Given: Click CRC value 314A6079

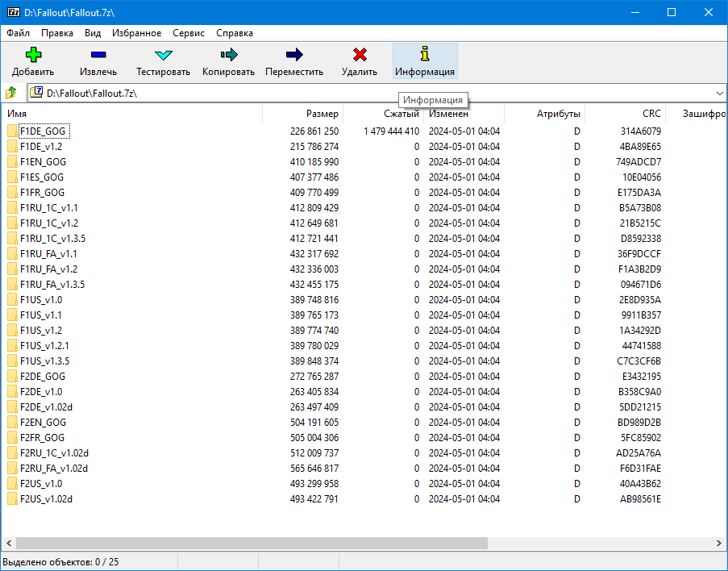Looking at the screenshot, I should [x=641, y=131].
